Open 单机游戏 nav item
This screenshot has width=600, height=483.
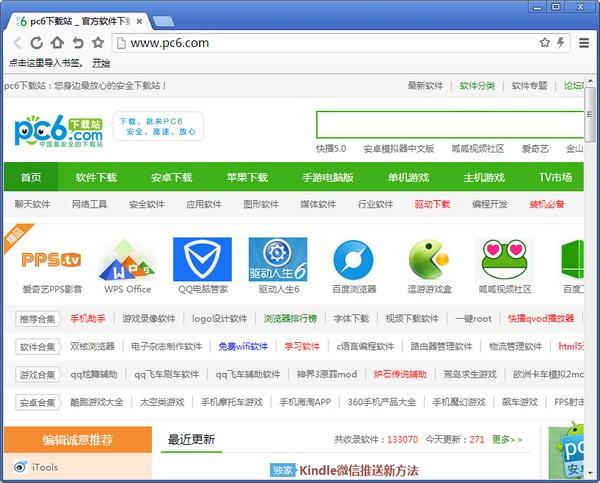pyautogui.click(x=408, y=177)
